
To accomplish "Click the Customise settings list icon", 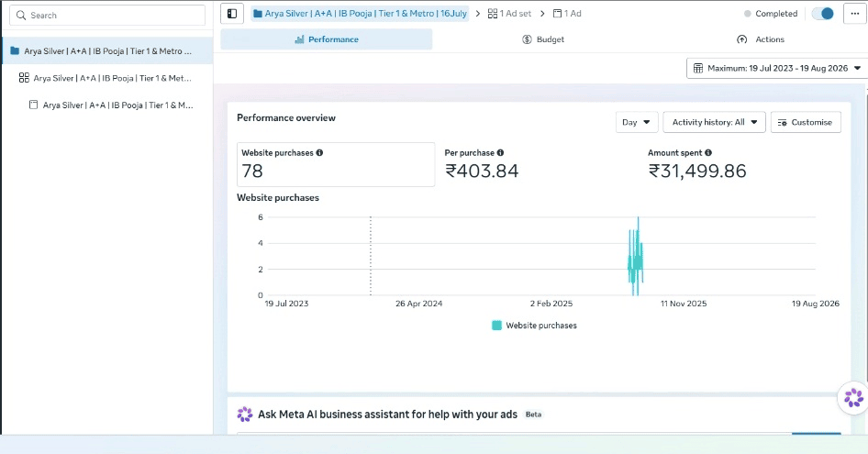I will (x=782, y=122).
